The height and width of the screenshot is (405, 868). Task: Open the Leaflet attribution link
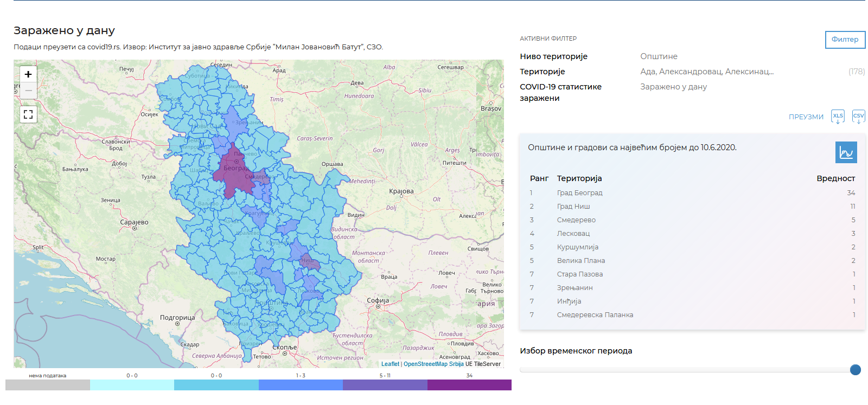click(390, 364)
